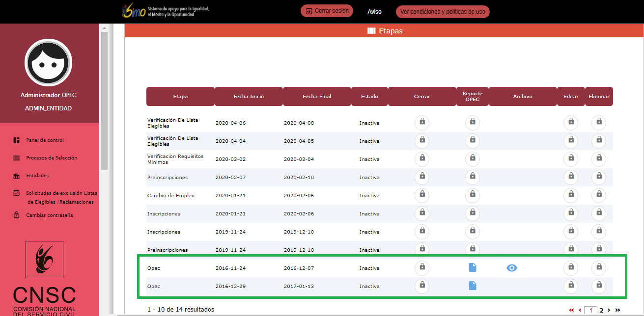
Task: Click the sidebar vertical scrollbar
Action: (x=104, y=98)
